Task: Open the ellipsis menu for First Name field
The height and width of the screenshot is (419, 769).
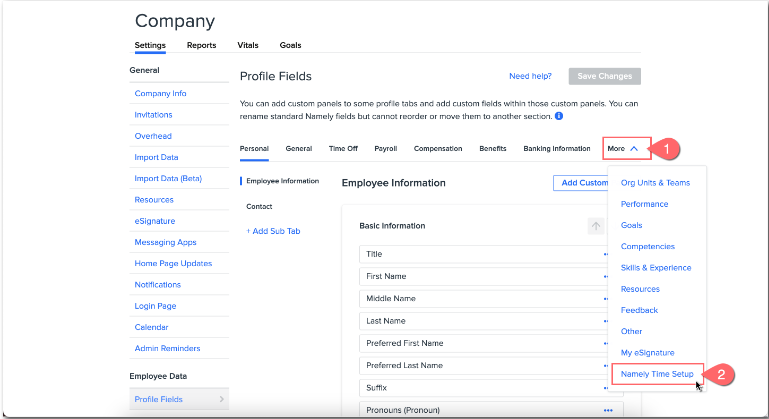Action: pos(606,277)
